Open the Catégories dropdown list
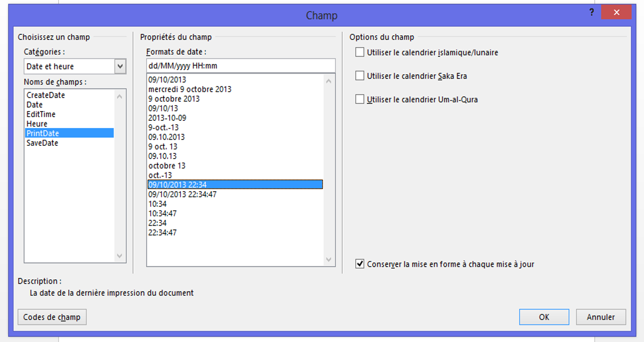The image size is (644, 342). click(x=120, y=66)
